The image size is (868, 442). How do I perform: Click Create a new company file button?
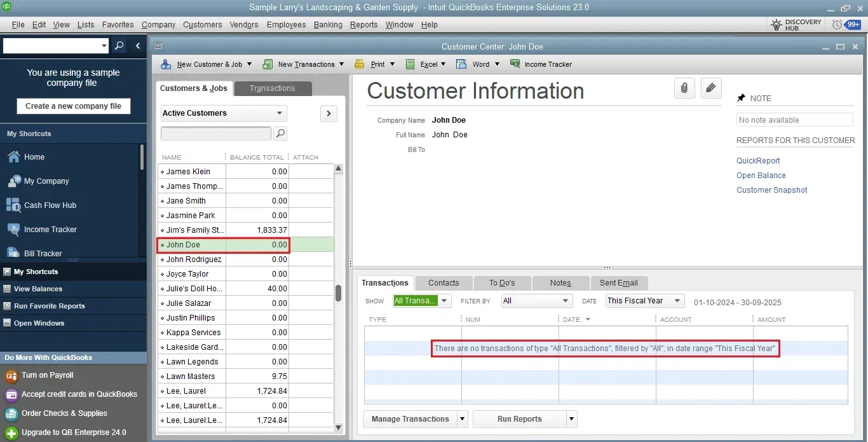(74, 106)
